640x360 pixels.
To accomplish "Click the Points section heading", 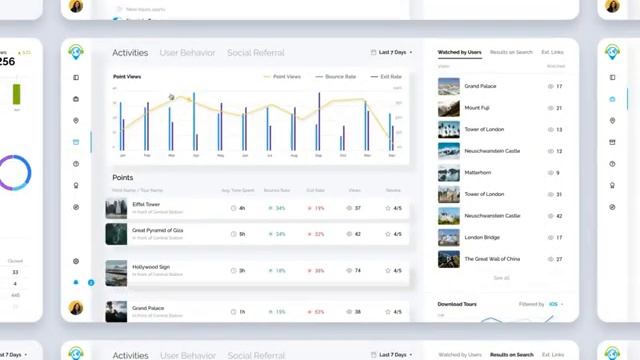I will click(x=123, y=178).
